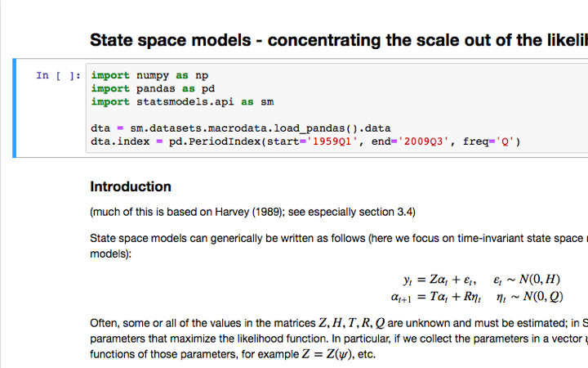Image resolution: width=588 pixels, height=368 pixels.
Task: Click the In [ ]: cell prompt
Action: coord(57,75)
